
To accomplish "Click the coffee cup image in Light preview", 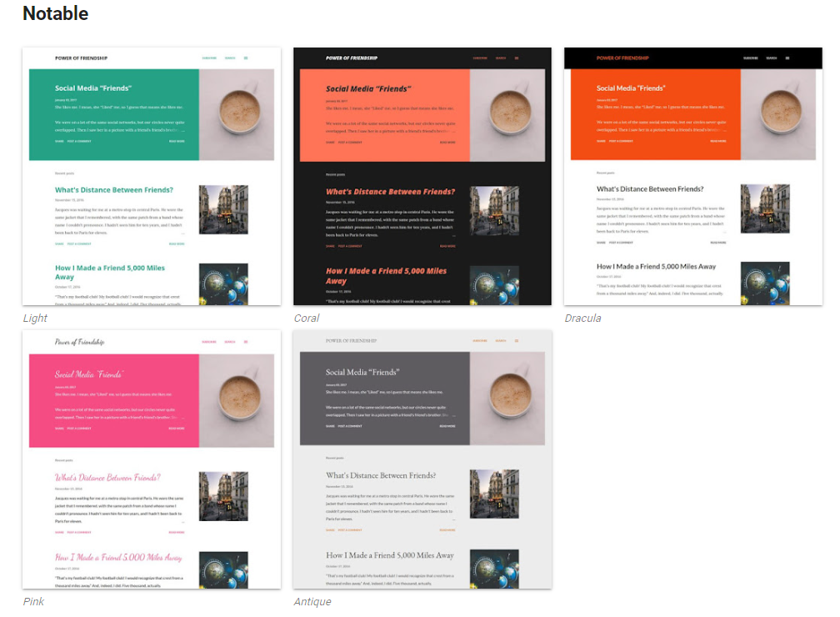I will pyautogui.click(x=237, y=114).
